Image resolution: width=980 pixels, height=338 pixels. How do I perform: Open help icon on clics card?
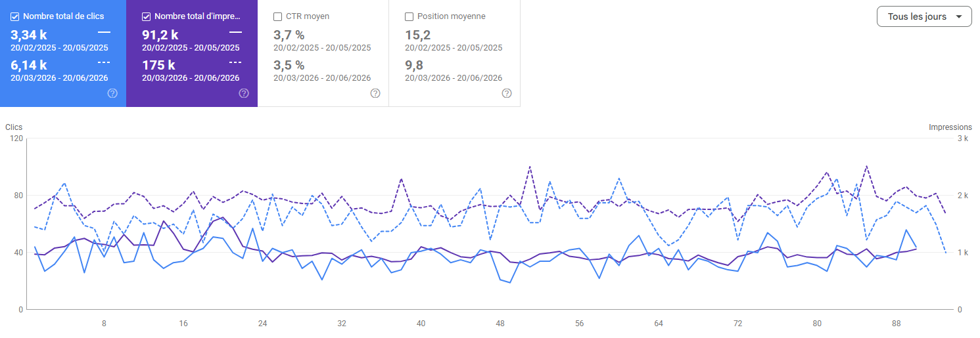pyautogui.click(x=112, y=93)
